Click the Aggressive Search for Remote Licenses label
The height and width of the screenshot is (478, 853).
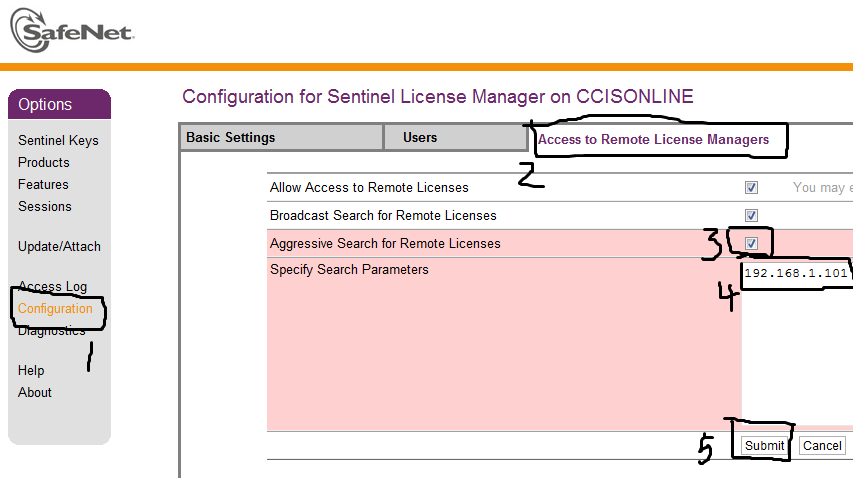(x=385, y=243)
